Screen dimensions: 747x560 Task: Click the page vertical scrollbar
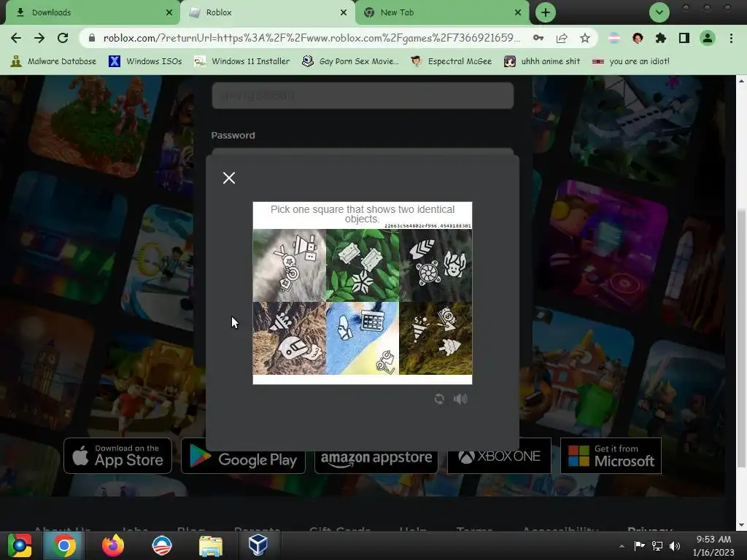tap(741, 339)
